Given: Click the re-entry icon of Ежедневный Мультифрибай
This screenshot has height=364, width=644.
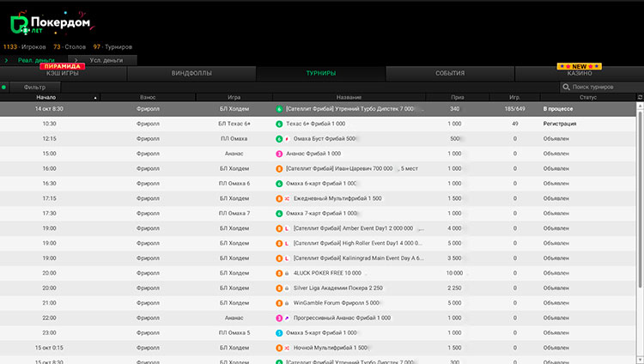Looking at the screenshot, I should click(287, 198).
